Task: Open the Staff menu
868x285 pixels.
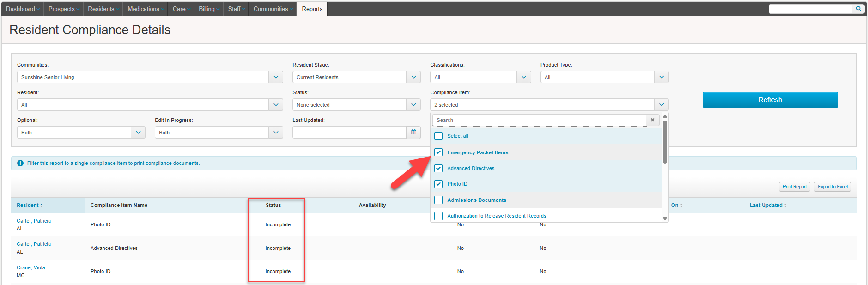Action: (x=237, y=9)
